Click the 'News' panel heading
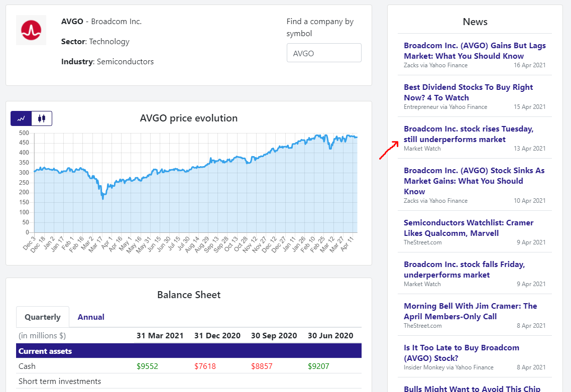 475,22
